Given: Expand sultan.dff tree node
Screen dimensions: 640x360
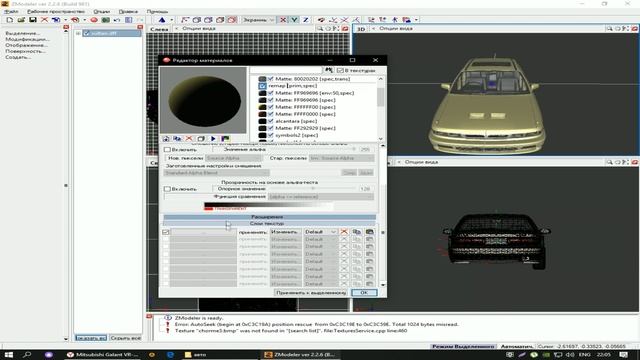Looking at the screenshot, I should click(x=78, y=33).
